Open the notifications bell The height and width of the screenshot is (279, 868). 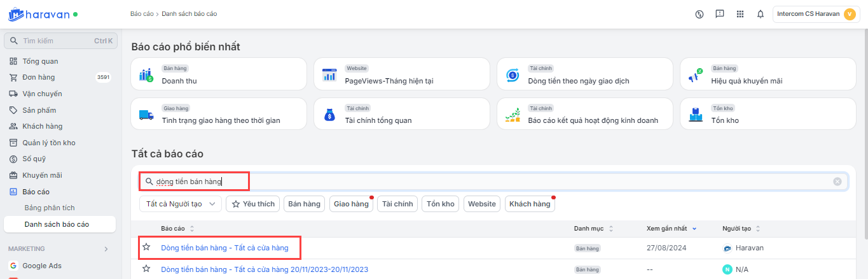761,14
